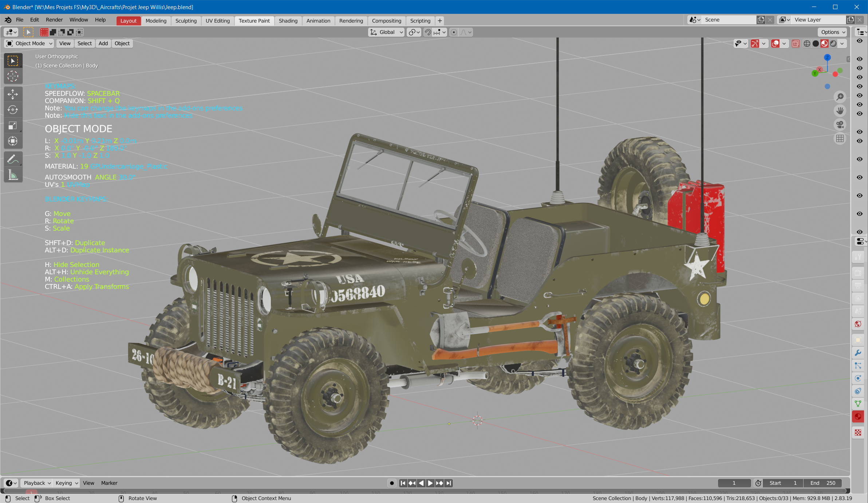The image size is (868, 503).
Task: Add a new workspace with plus button
Action: point(440,21)
